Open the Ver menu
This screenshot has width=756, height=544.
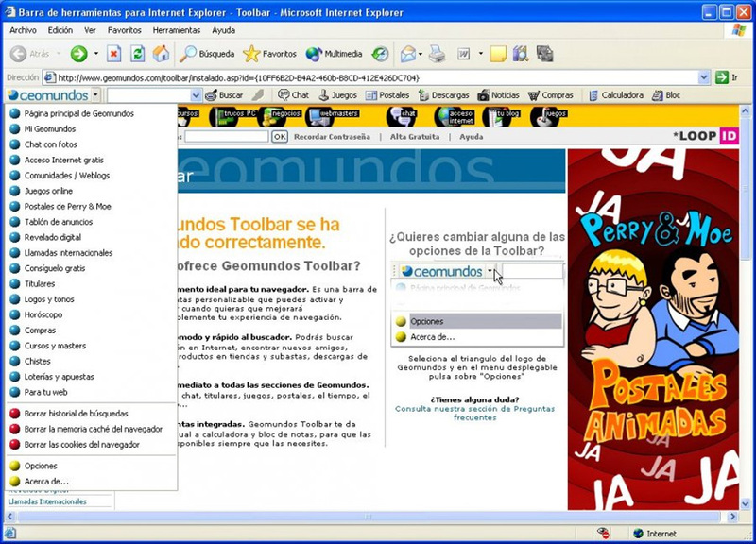[x=90, y=30]
